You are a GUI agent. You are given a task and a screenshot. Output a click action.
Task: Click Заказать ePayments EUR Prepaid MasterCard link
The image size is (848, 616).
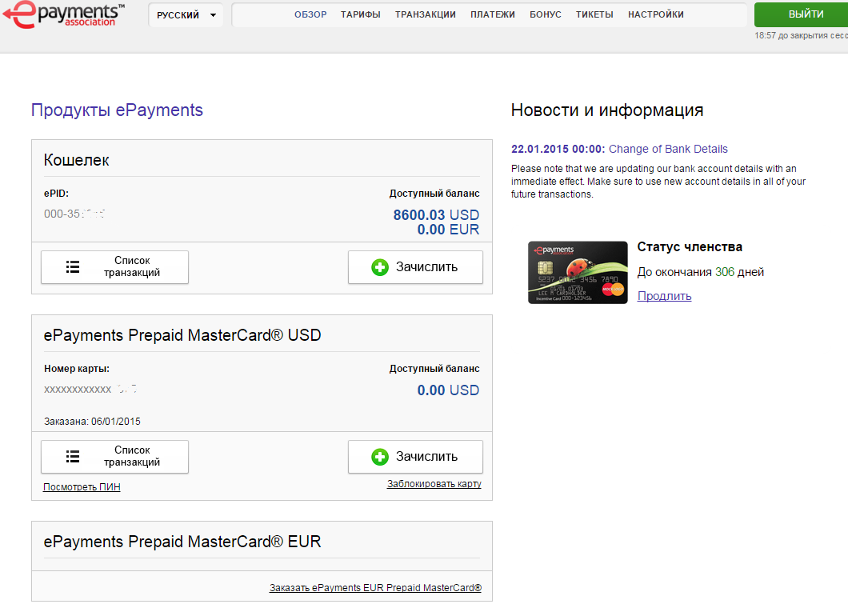(x=375, y=588)
